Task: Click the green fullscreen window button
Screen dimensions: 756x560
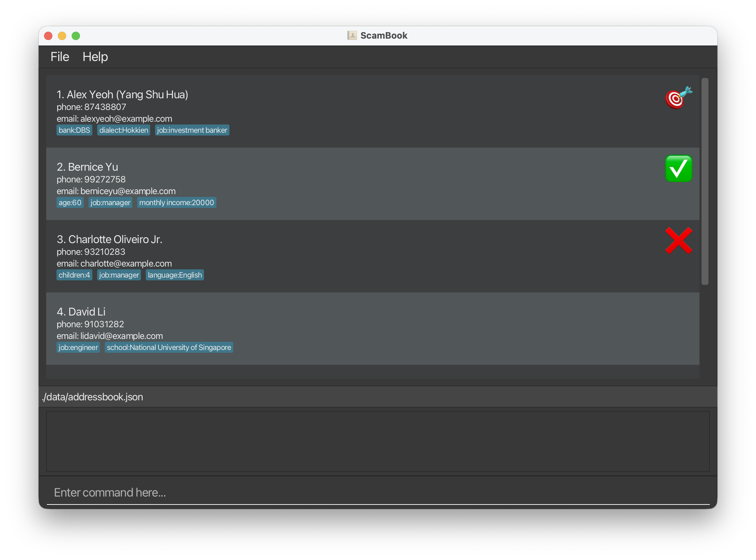Action: [76, 36]
